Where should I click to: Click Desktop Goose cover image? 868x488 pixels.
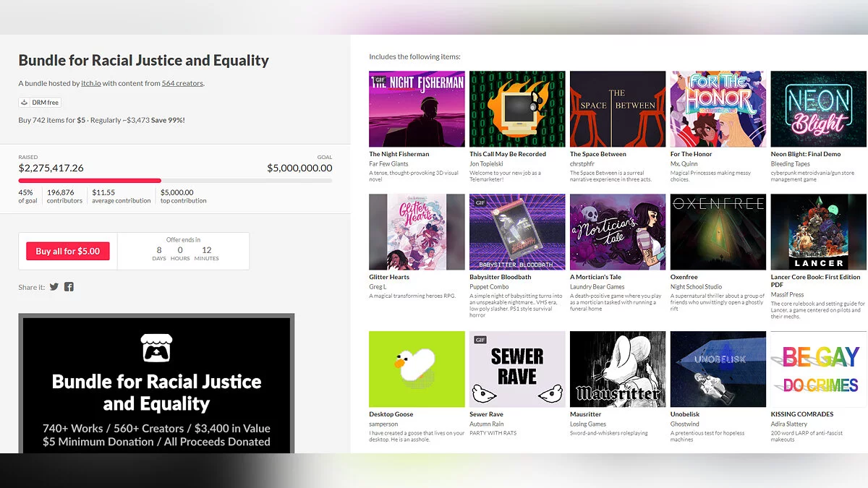(417, 369)
